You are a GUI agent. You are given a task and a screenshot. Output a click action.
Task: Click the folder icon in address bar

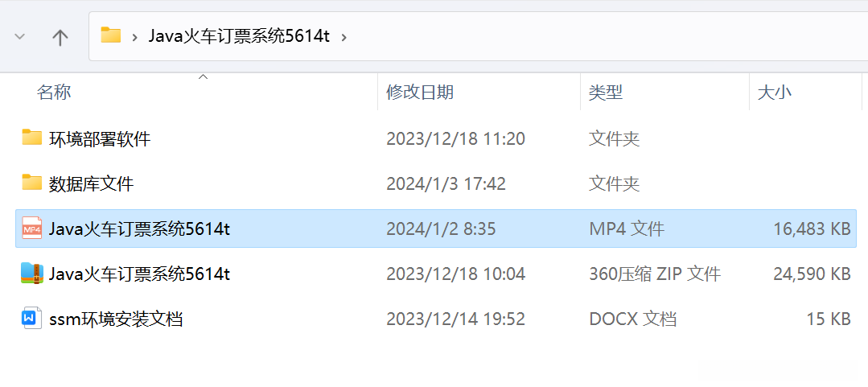(111, 36)
